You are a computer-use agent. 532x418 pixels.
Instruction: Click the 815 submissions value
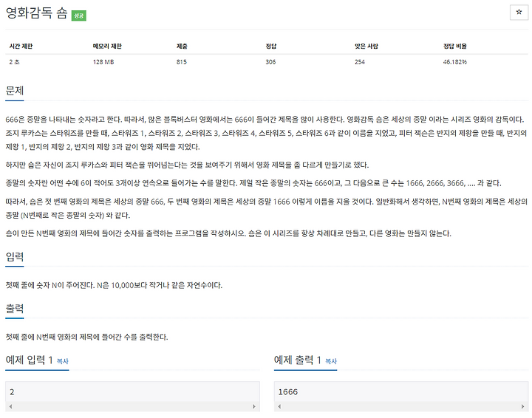(182, 62)
